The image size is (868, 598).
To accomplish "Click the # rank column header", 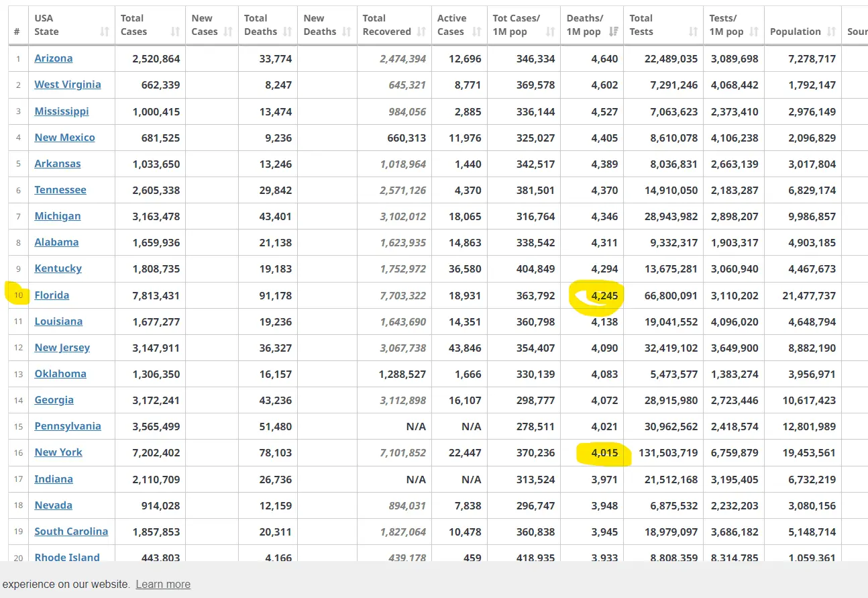I will [x=17, y=32].
